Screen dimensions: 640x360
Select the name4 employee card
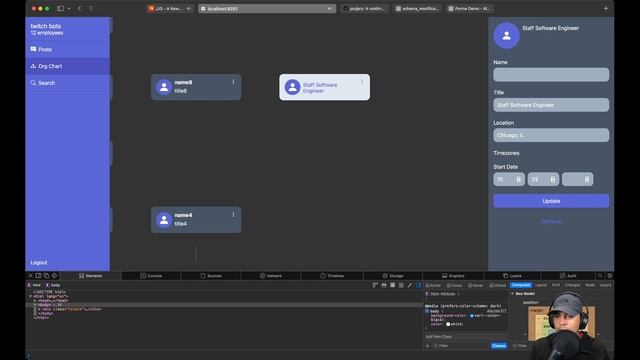point(196,220)
